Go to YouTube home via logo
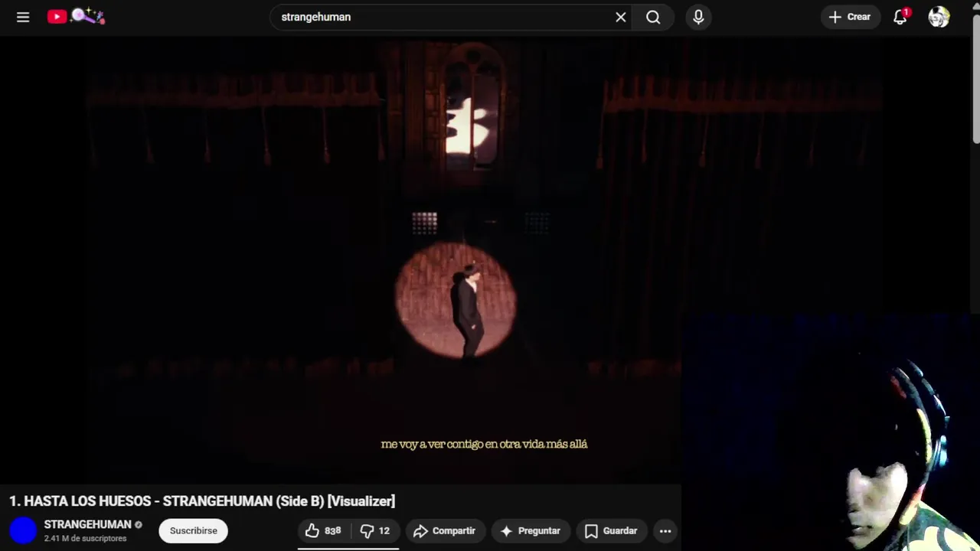Image resolution: width=980 pixels, height=551 pixels. [x=76, y=16]
